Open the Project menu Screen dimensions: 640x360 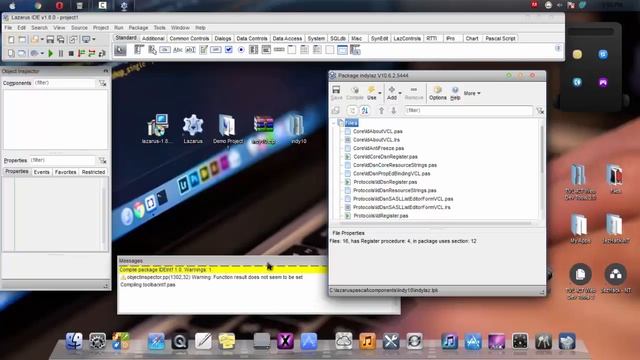100,28
